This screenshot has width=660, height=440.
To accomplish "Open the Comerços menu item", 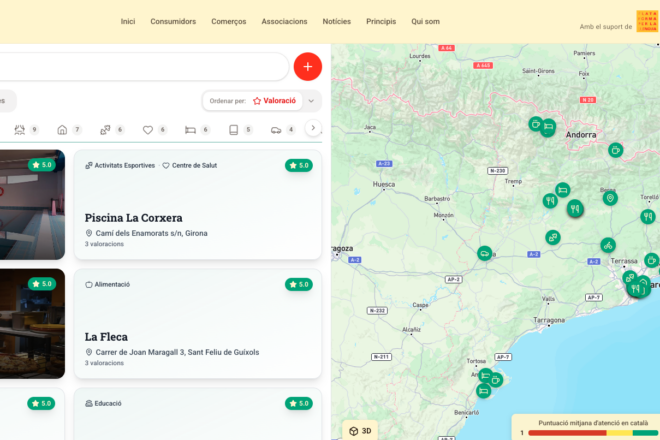I will (229, 21).
